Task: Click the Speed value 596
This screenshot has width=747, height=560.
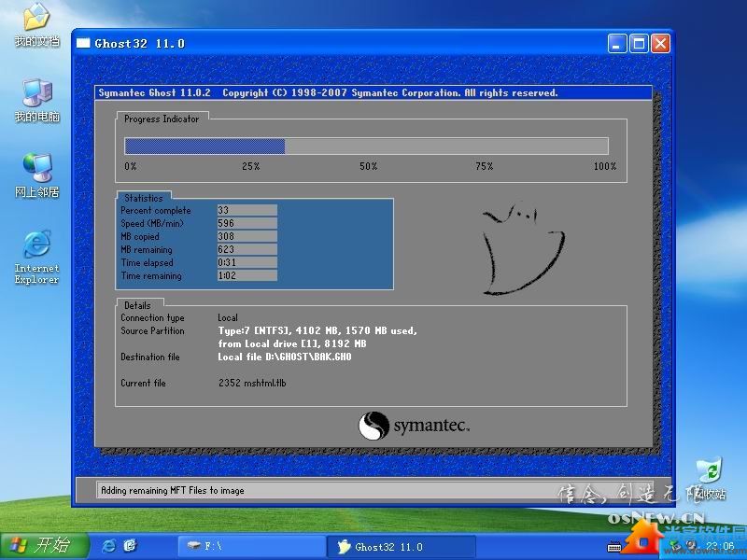Action: 247,223
